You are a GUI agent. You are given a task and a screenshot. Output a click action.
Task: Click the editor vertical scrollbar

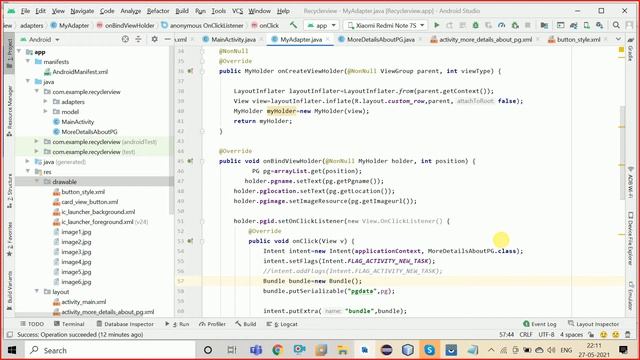[622, 153]
